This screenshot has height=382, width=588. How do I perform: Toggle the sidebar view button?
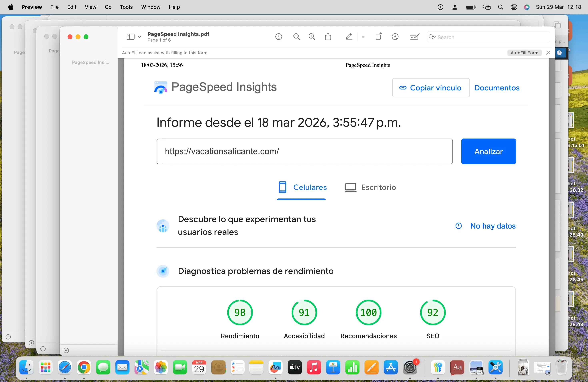point(130,37)
